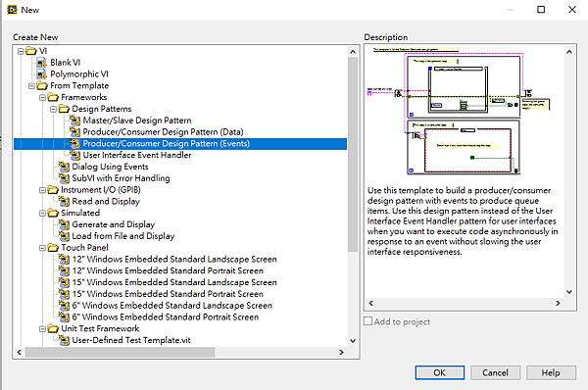
Task: Open Help for the New dialog
Action: click(x=551, y=372)
